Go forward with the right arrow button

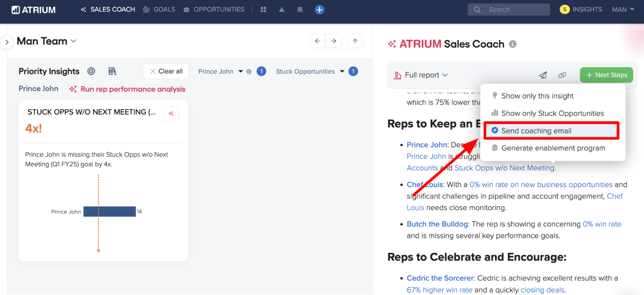pyautogui.click(x=334, y=41)
